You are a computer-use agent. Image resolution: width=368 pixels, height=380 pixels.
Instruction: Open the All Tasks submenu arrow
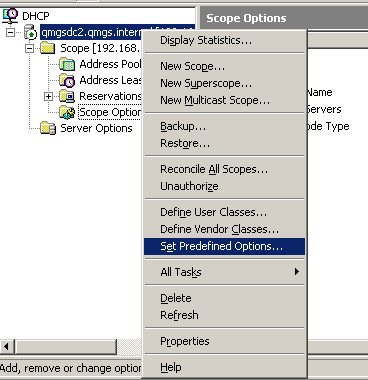296,272
